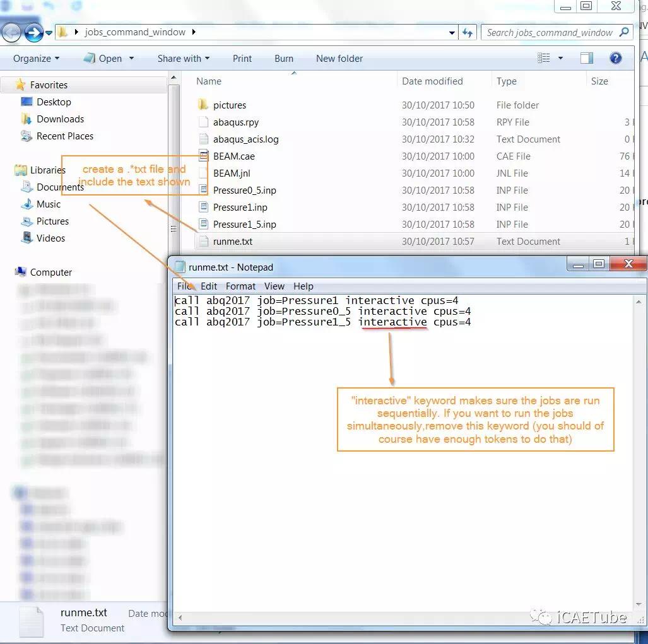Image resolution: width=648 pixels, height=644 pixels.
Task: Open Notepad's Format menu
Action: [x=240, y=286]
